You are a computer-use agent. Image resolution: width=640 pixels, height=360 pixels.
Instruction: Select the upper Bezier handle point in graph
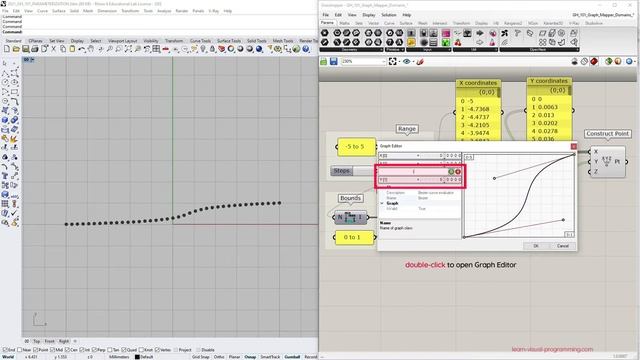(494, 178)
